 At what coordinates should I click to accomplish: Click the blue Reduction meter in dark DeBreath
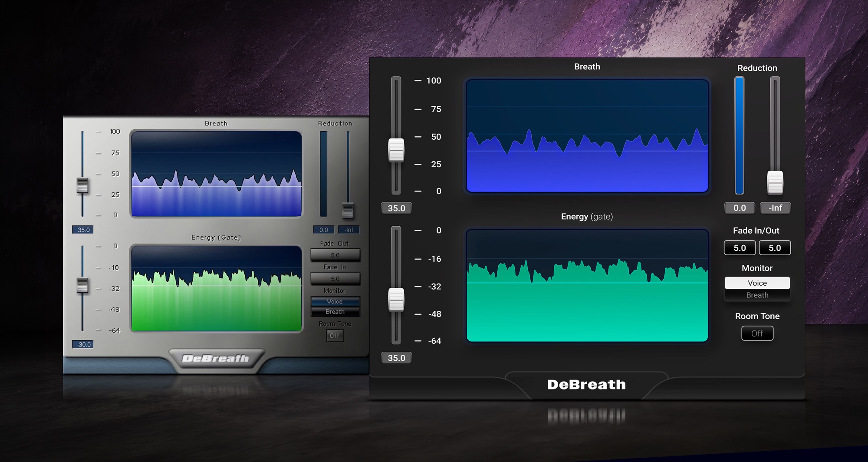[x=740, y=135]
